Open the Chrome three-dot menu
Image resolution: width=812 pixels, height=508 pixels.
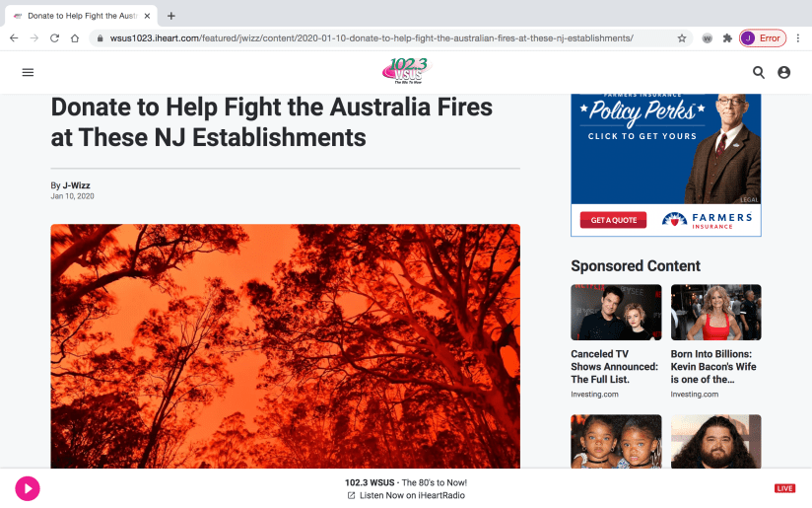(798, 38)
